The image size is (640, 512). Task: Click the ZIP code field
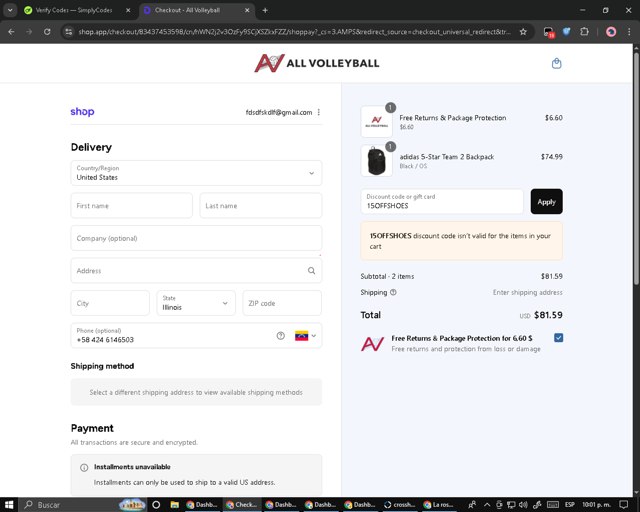tap(282, 303)
